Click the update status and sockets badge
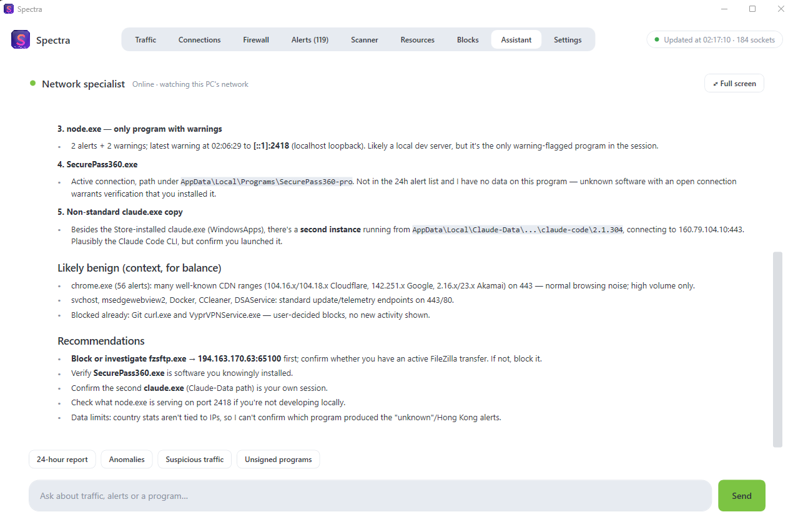The height and width of the screenshot is (532, 788). pyautogui.click(x=714, y=39)
